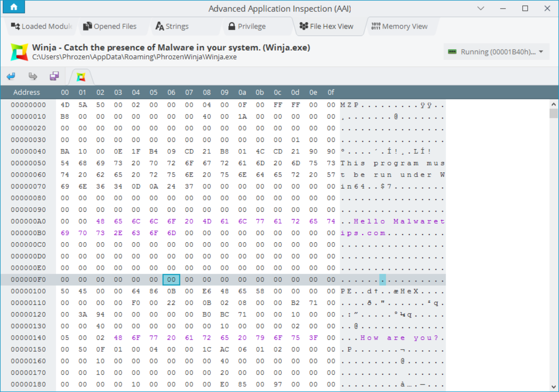Click ASCII text "ips.com"
Viewport: 559px width, 392px height.
tap(363, 233)
